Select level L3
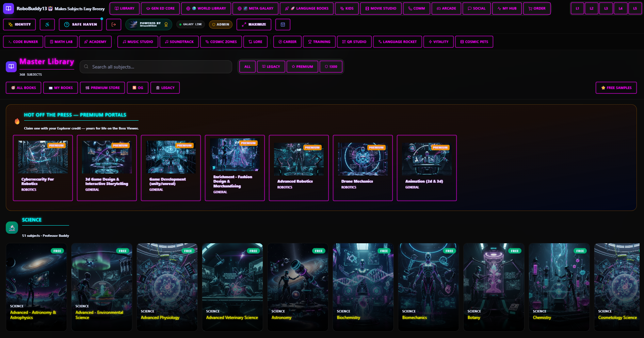The height and width of the screenshot is (338, 644). [606, 9]
